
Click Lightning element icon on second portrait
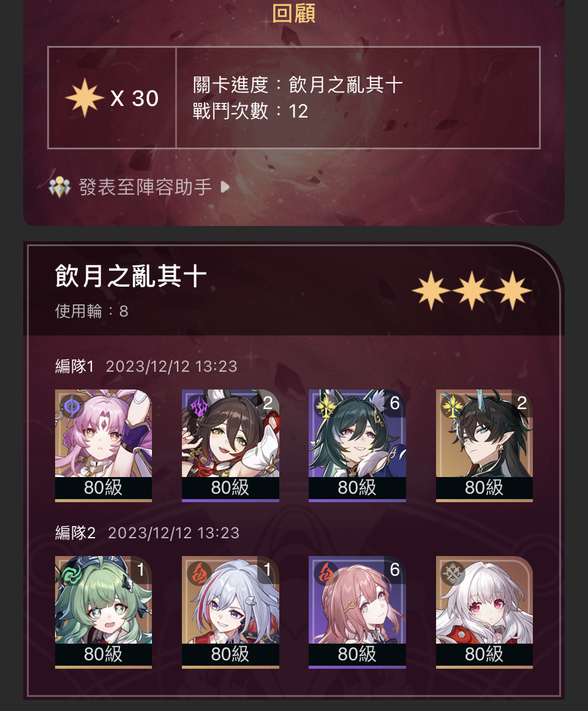pyautogui.click(x=198, y=406)
